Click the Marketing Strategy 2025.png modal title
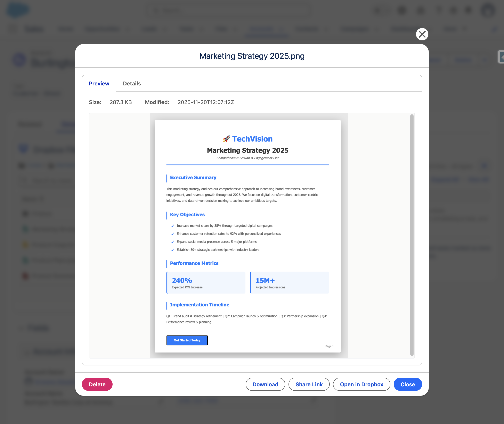 pos(252,56)
